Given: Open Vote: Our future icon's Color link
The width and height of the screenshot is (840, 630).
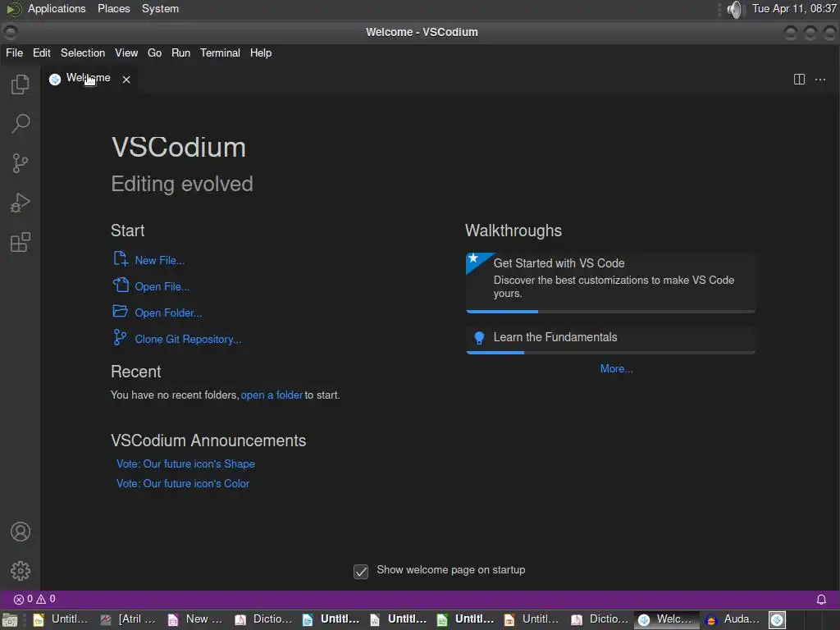Looking at the screenshot, I should [x=183, y=483].
